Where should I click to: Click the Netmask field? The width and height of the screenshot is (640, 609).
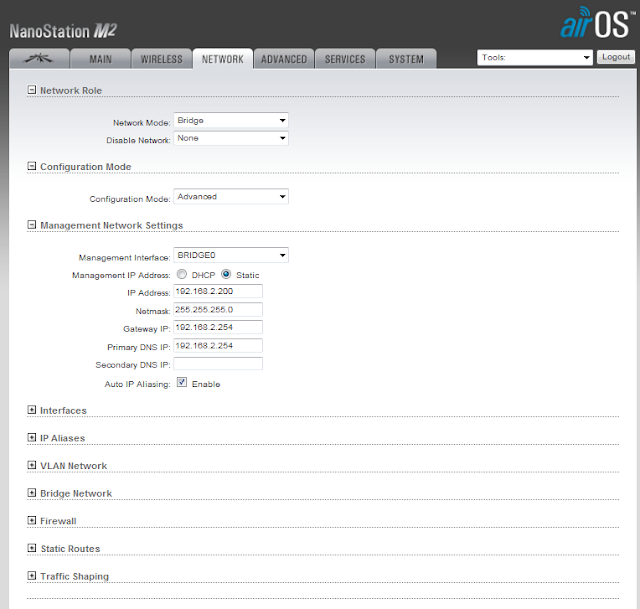[x=218, y=310]
